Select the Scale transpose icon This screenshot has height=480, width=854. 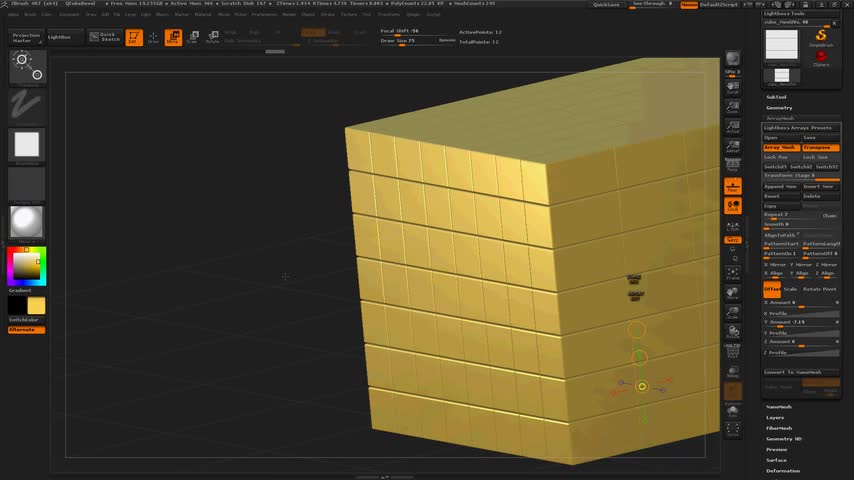193,37
